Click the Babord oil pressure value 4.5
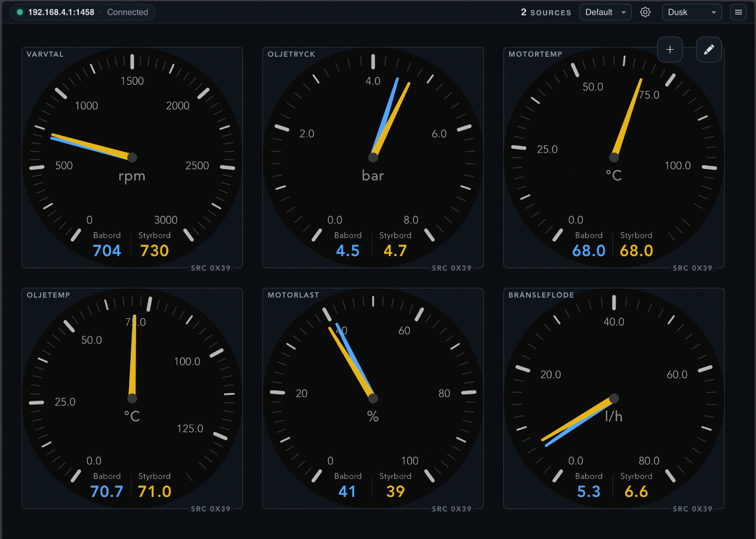The height and width of the screenshot is (539, 756). tap(348, 251)
